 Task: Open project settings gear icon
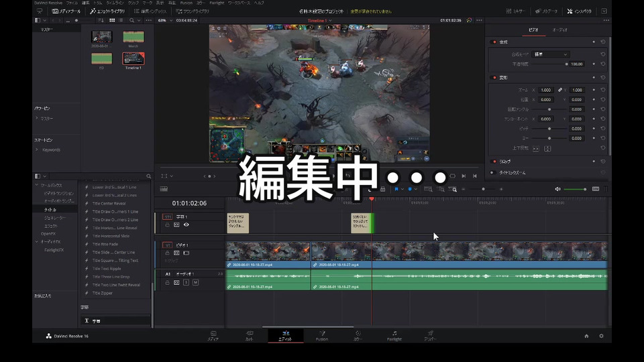click(x=601, y=336)
